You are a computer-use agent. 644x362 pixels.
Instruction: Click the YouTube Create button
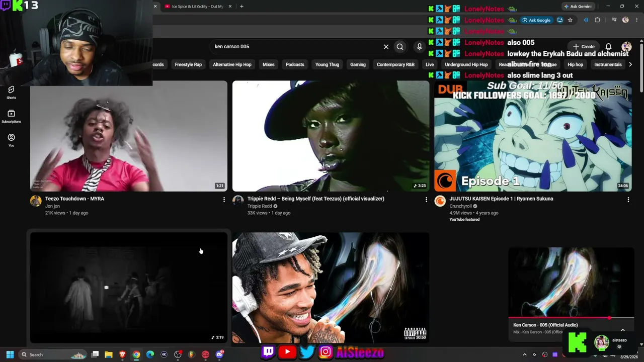pyautogui.click(x=584, y=47)
